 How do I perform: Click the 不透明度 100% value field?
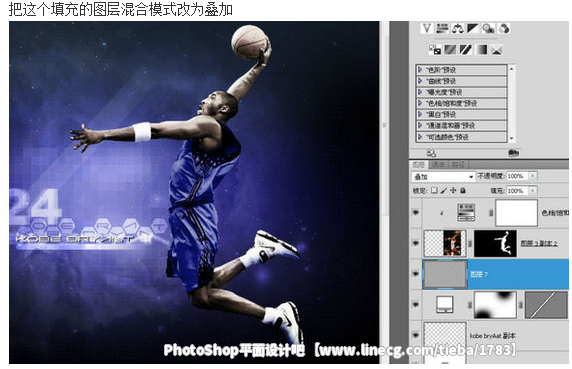517,176
